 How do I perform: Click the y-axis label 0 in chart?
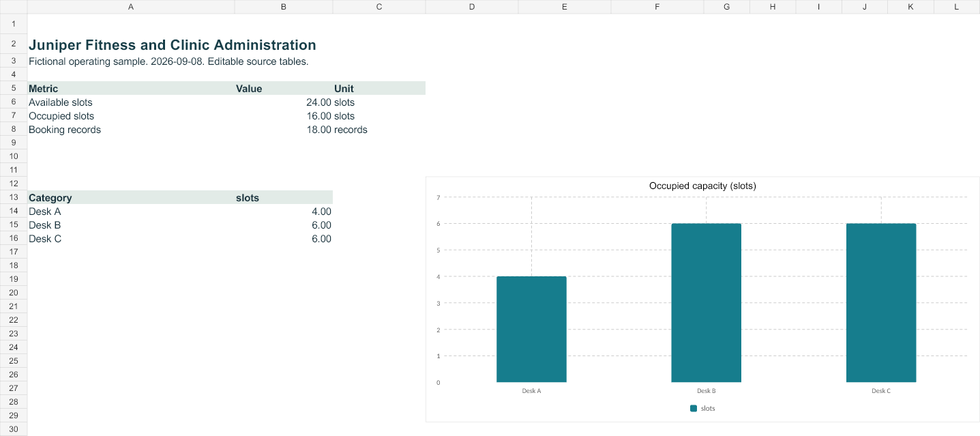pos(439,382)
